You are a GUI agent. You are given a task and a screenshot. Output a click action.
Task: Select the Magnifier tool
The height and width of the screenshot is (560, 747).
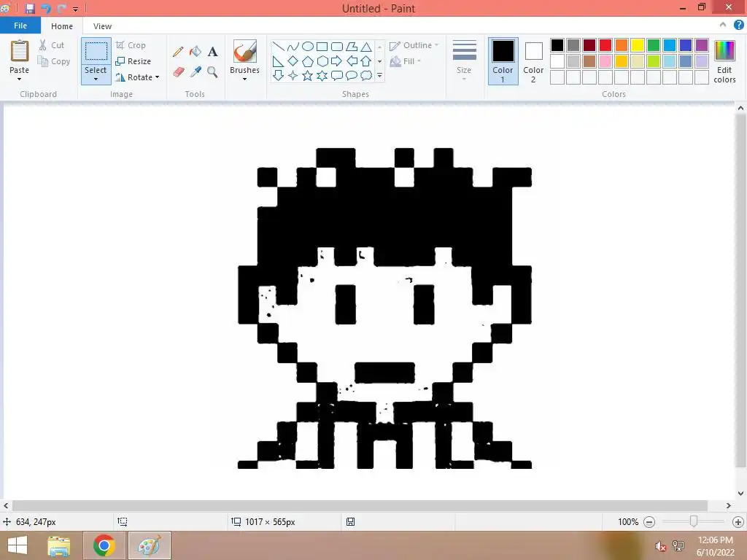click(212, 72)
